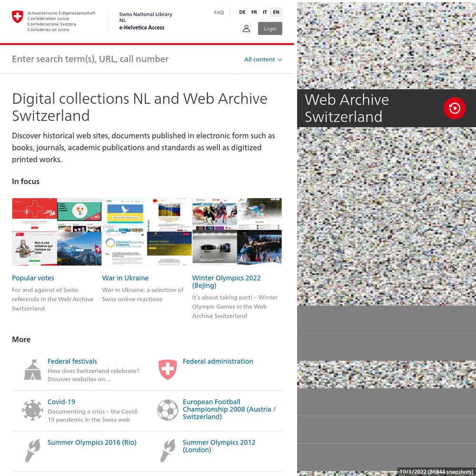Open Summer Olympics 2012 (London) link
Image resolution: width=476 pixels, height=476 pixels.
coord(219,446)
